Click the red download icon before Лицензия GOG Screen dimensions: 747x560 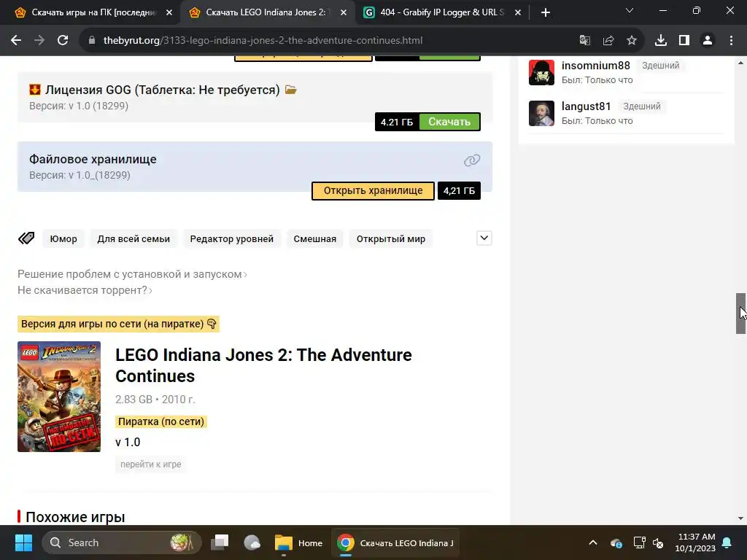(x=35, y=90)
